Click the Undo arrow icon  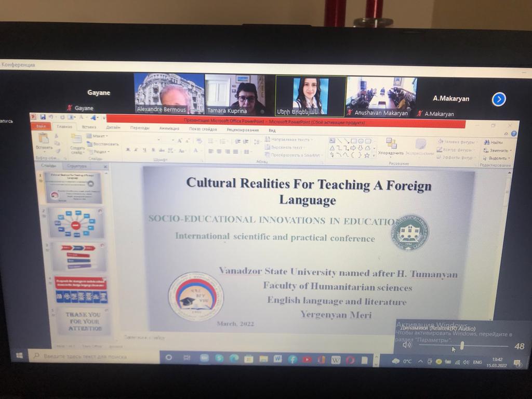[51, 117]
